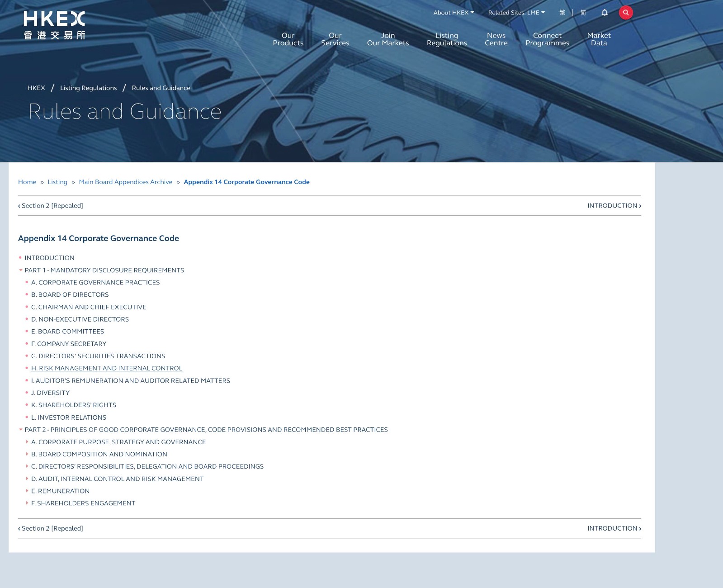Image resolution: width=723 pixels, height=588 pixels.
Task: Click the HKEX logo
Action: point(54,25)
